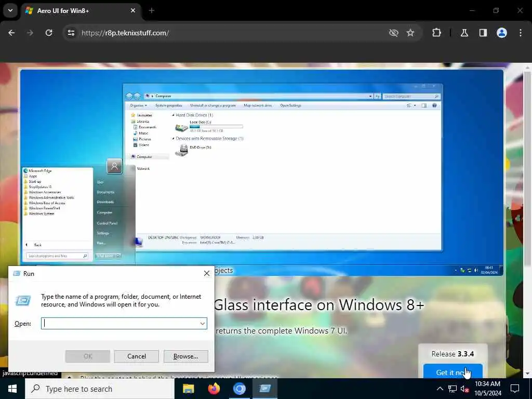Open Chrome Labs flask icon
Screen dimensions: 532x399
[464, 33]
